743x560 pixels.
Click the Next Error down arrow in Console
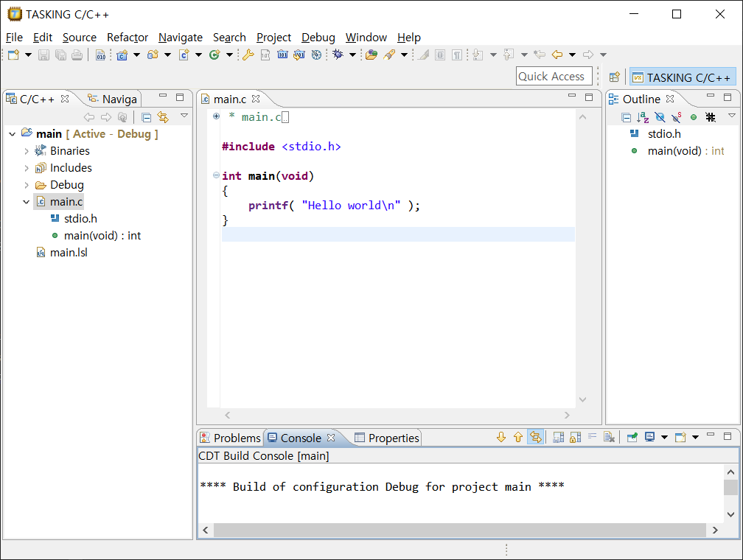click(501, 437)
